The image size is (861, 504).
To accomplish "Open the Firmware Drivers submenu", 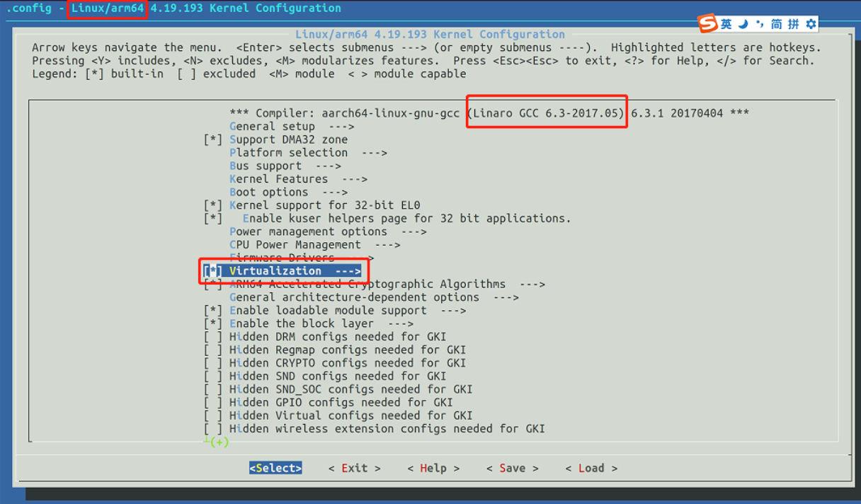I will pyautogui.click(x=302, y=258).
